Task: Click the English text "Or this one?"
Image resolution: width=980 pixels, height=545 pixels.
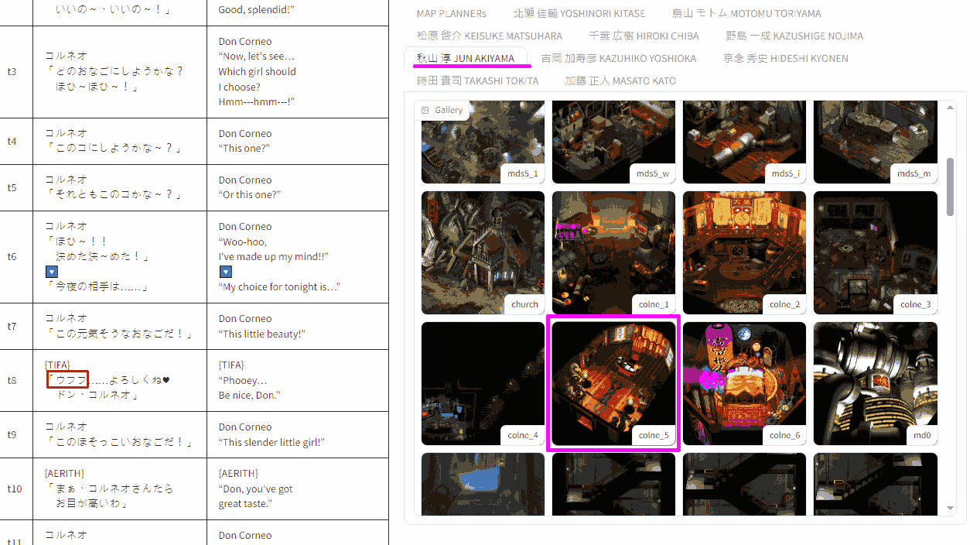Action: coord(249,194)
